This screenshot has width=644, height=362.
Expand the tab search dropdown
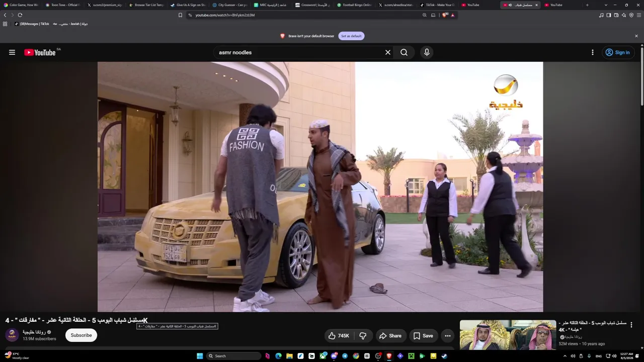point(606,5)
